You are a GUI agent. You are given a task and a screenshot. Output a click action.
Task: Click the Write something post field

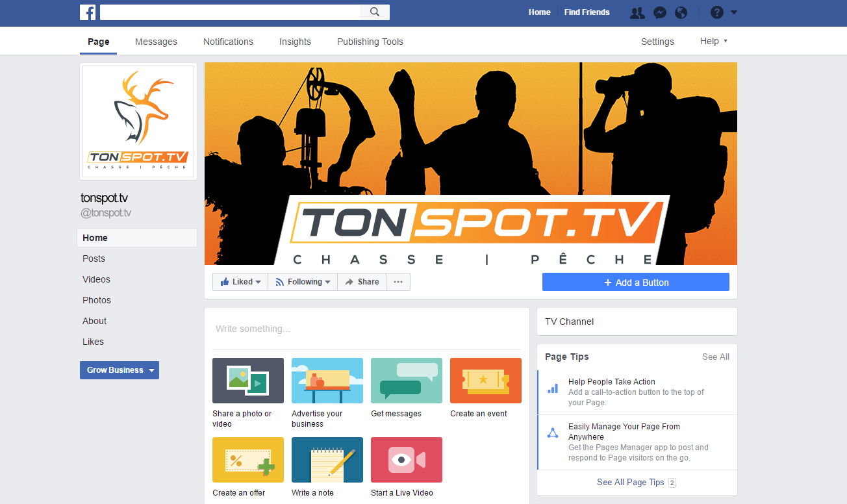click(367, 329)
